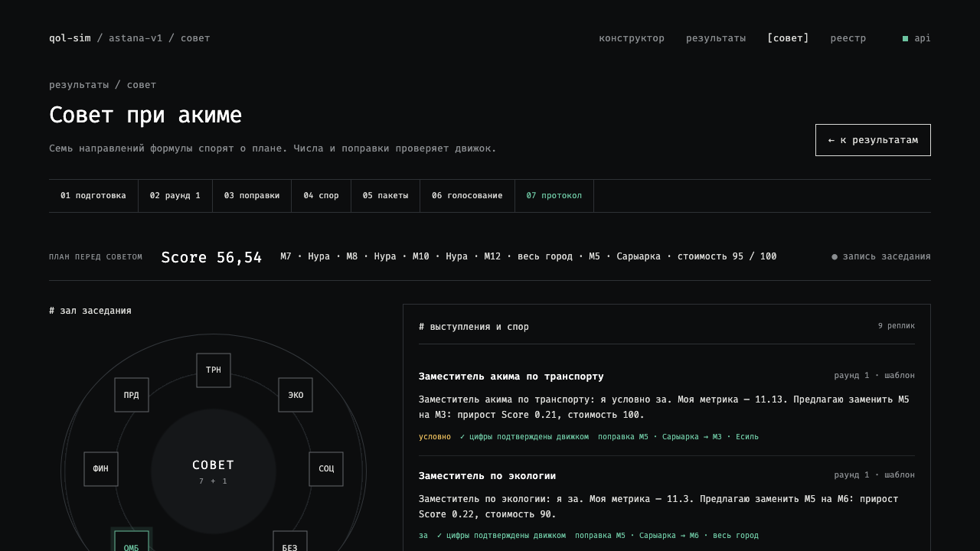Screen dimensions: 980x551
Task: Open the 01 подготовка step tab
Action: click(93, 196)
